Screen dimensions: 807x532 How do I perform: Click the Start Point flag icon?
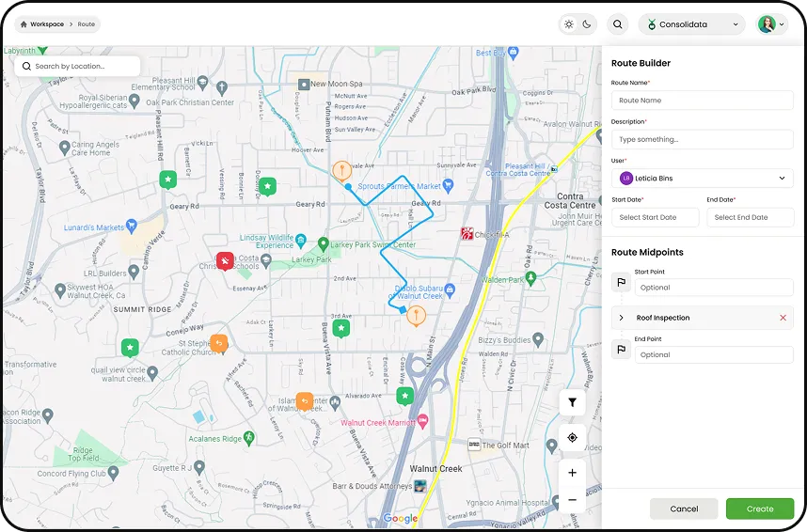621,283
